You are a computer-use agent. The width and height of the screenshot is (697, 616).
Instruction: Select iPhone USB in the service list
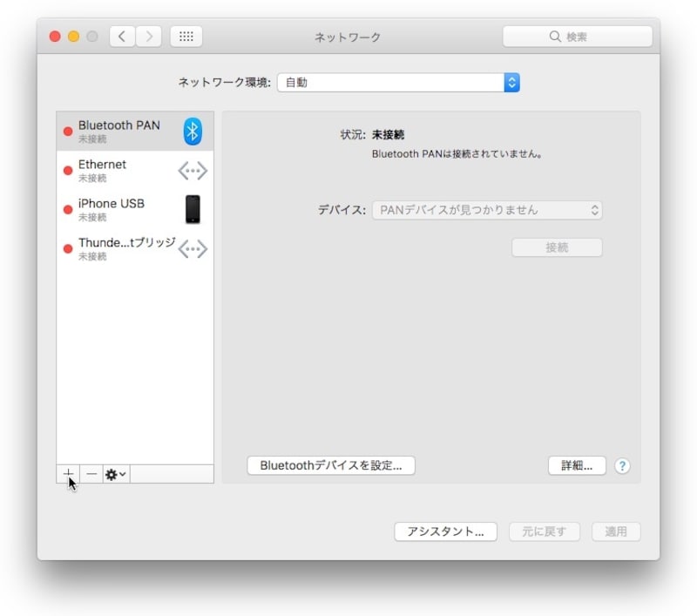tap(135, 209)
